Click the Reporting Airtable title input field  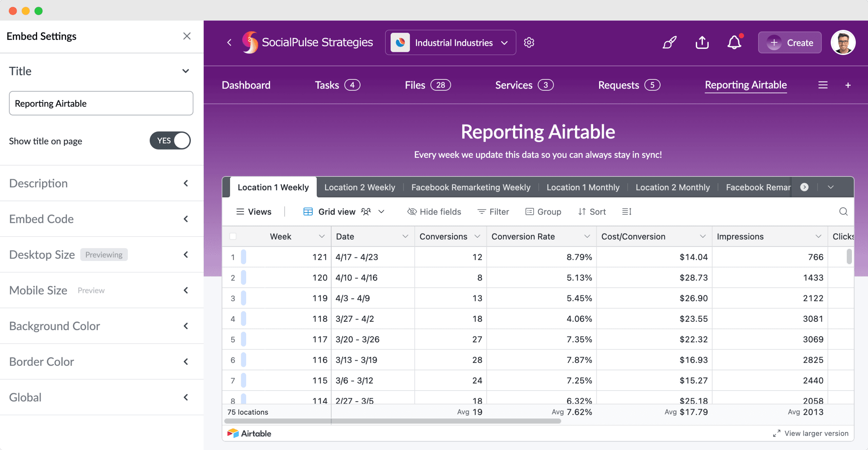[x=101, y=103]
